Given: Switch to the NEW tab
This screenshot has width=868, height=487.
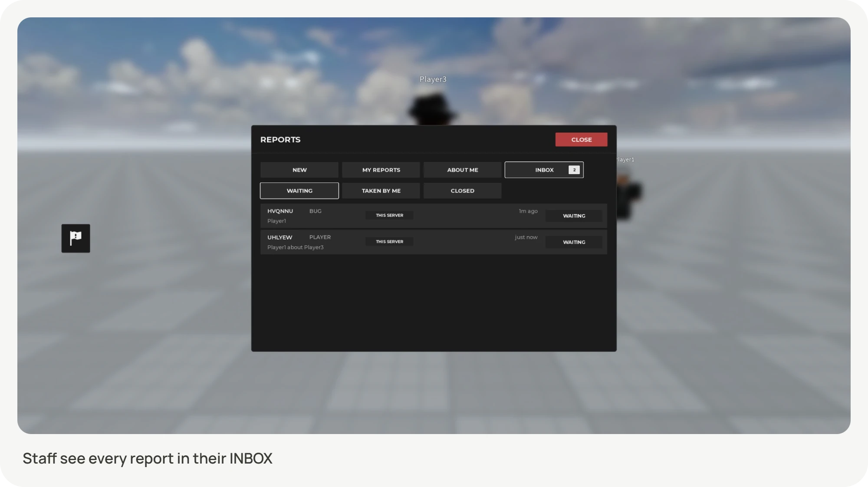Looking at the screenshot, I should [x=299, y=170].
